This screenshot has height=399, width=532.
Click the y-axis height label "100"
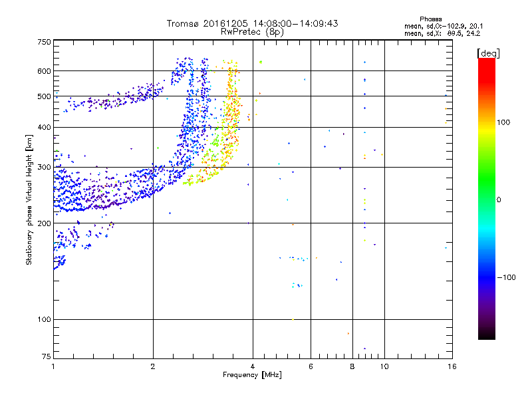[44, 320]
